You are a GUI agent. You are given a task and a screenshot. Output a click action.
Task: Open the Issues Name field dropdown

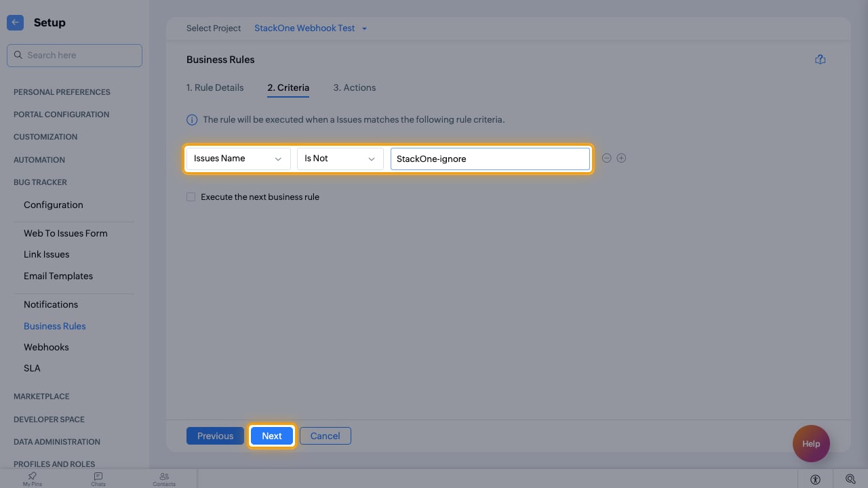(238, 159)
